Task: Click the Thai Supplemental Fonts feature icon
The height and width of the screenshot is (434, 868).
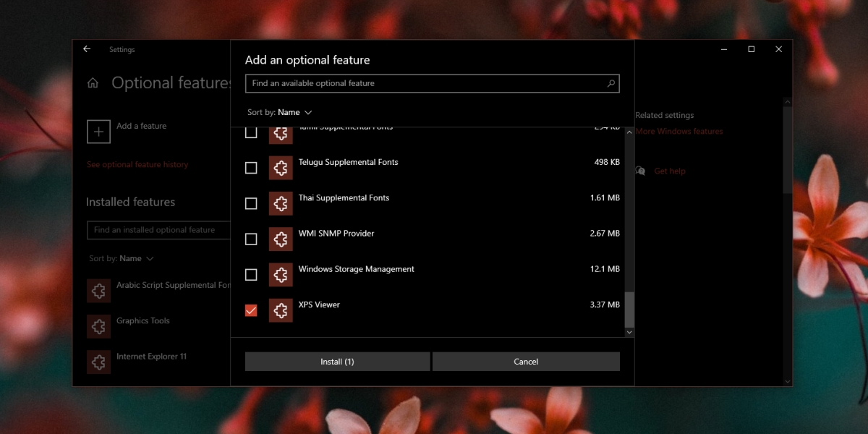Action: (x=281, y=203)
